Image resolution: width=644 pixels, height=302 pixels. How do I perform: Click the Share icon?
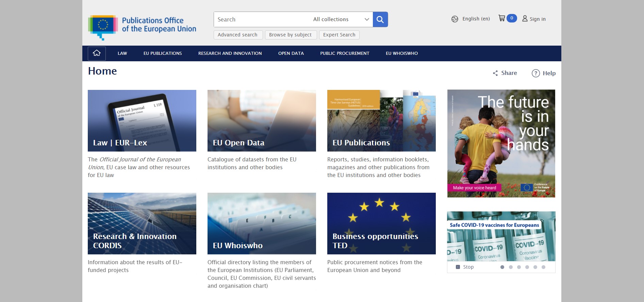coord(495,73)
